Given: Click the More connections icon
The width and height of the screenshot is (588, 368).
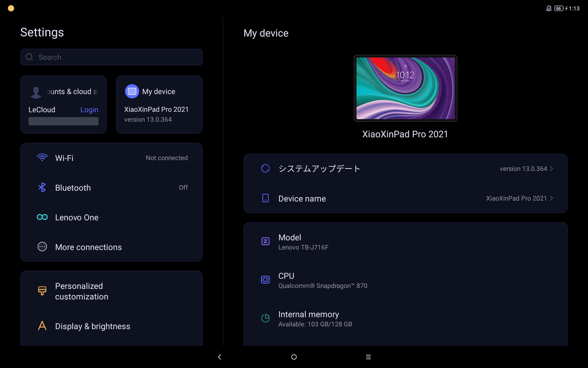Looking at the screenshot, I should pos(42,247).
